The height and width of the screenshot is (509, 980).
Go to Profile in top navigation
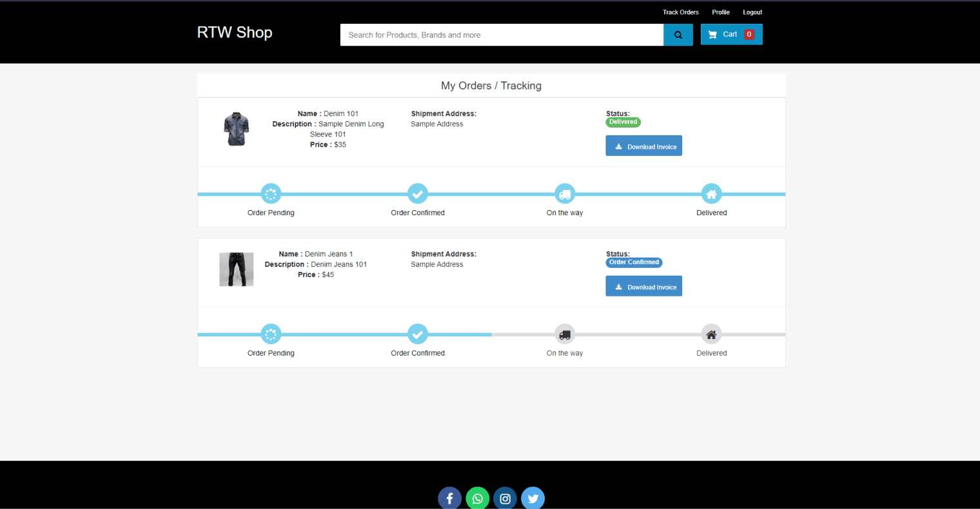[x=720, y=12]
